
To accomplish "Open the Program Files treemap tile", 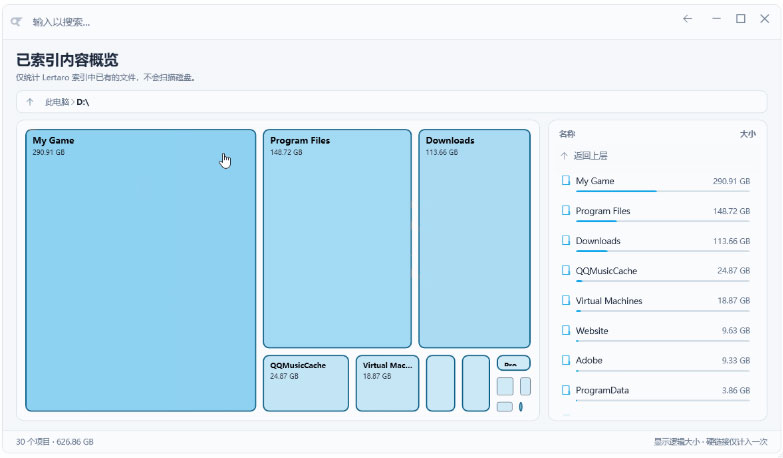I will coord(337,238).
